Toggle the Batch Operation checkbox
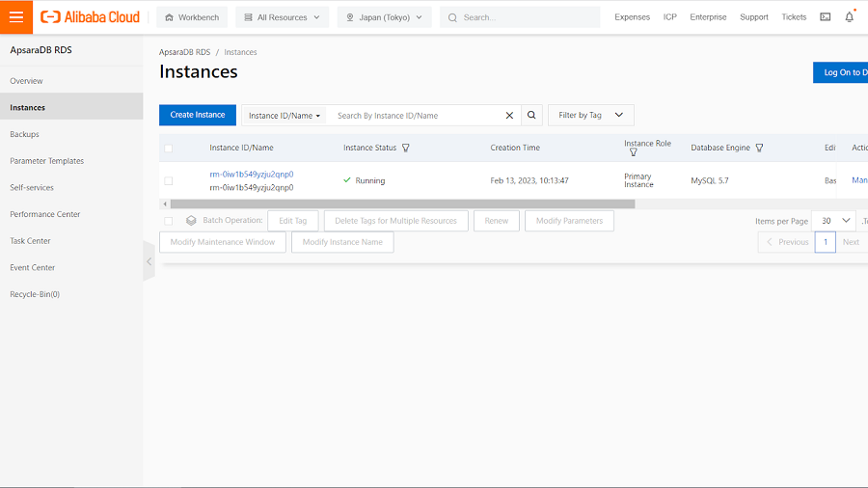Viewport: 868px width, 488px height. click(x=169, y=221)
